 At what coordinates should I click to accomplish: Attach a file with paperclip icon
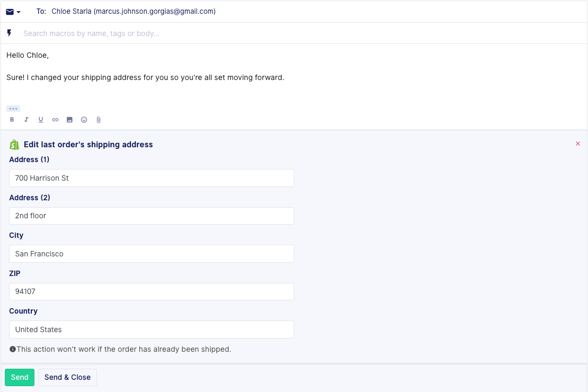click(x=98, y=120)
